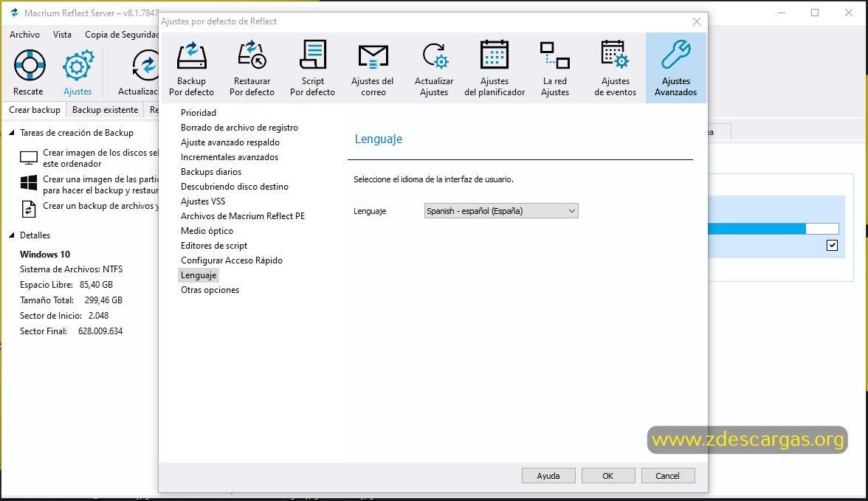868x501 pixels.
Task: Click monitor icon for disk image task
Action: pyautogui.click(x=29, y=158)
